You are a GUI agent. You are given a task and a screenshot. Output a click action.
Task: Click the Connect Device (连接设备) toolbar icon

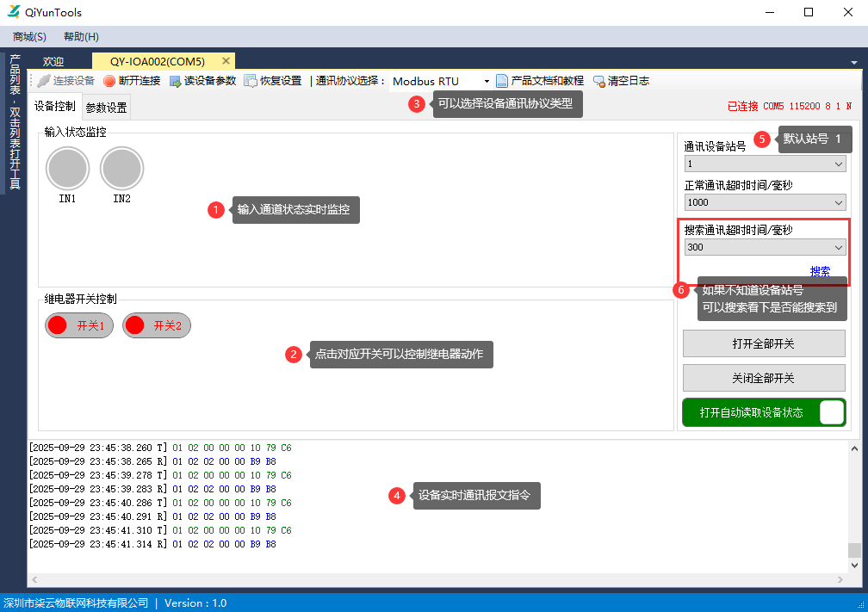point(44,81)
